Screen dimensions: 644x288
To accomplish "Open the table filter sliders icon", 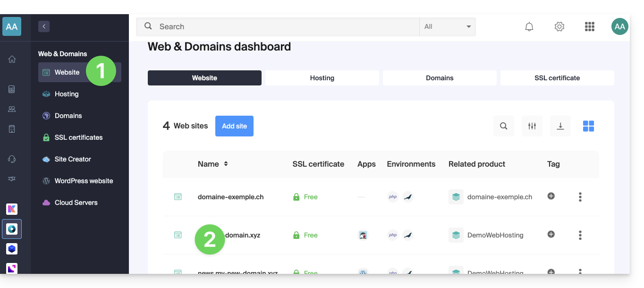I will 532,126.
